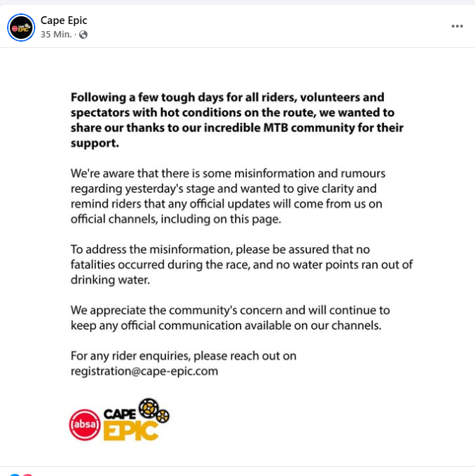
Task: Click the bold opening thank-you paragraph
Action: pyautogui.click(x=237, y=120)
